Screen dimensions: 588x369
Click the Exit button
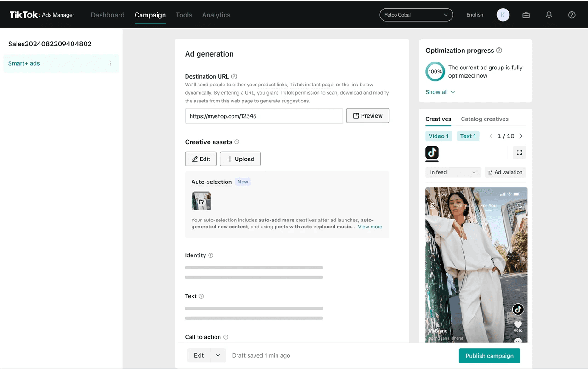[x=199, y=355]
